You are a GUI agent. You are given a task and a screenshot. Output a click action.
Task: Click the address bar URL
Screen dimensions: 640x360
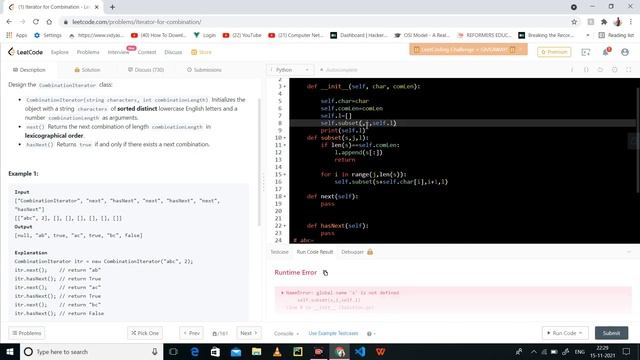click(137, 22)
